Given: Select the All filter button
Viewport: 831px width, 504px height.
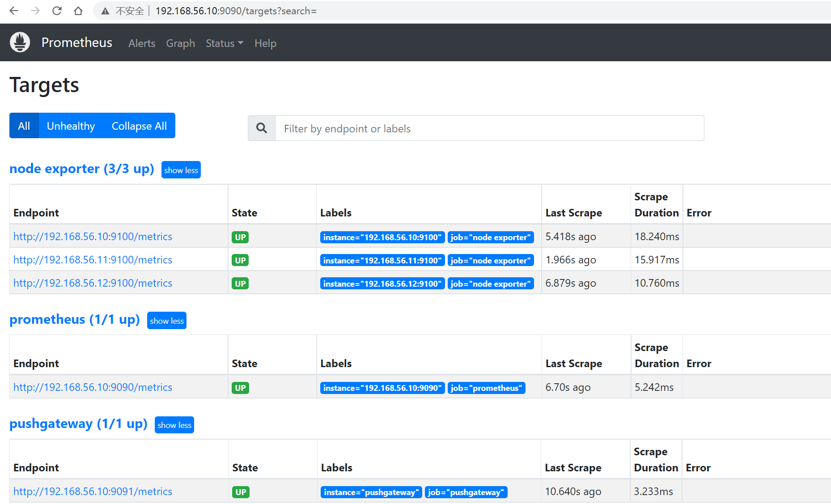Looking at the screenshot, I should coord(24,126).
